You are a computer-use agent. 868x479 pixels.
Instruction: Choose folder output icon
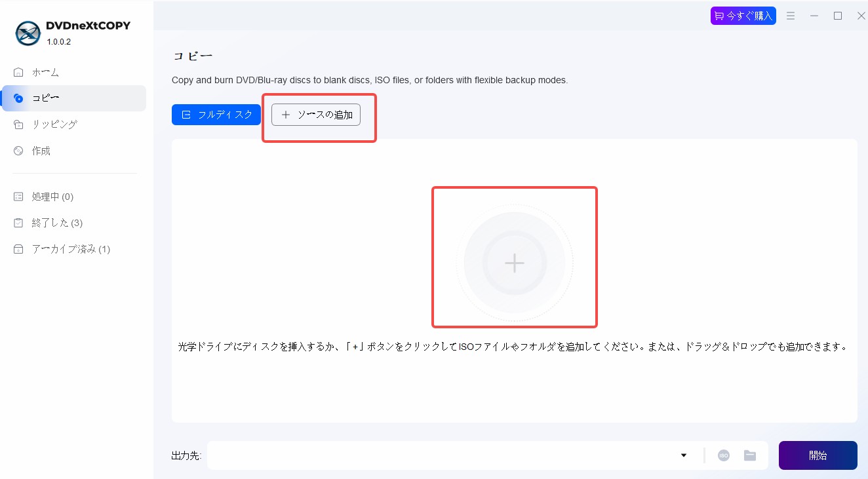pyautogui.click(x=750, y=455)
